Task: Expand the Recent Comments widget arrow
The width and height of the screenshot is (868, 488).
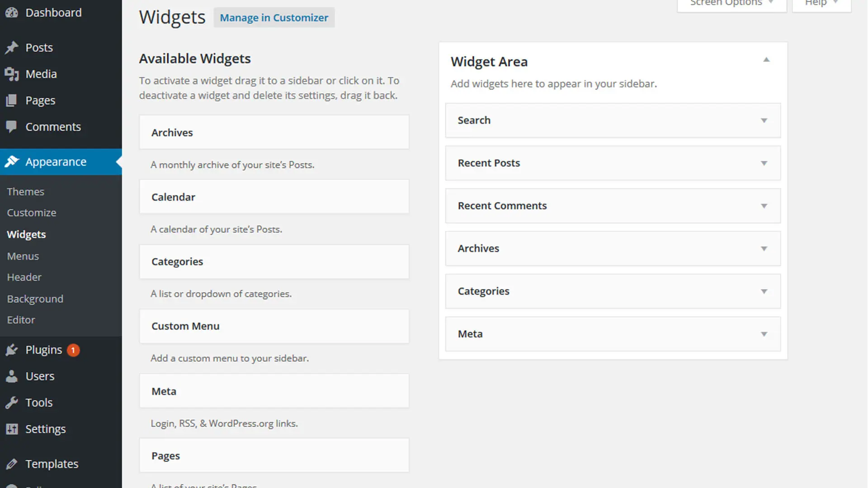Action: (x=764, y=206)
